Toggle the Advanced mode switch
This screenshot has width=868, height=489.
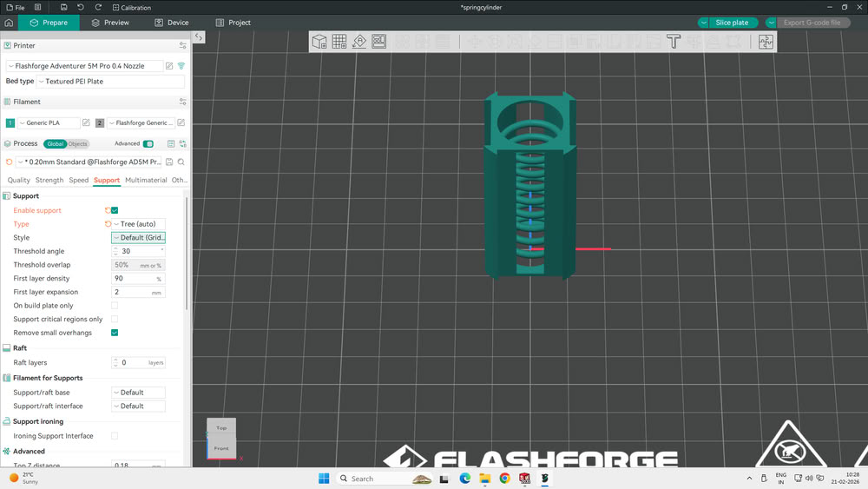coord(148,144)
